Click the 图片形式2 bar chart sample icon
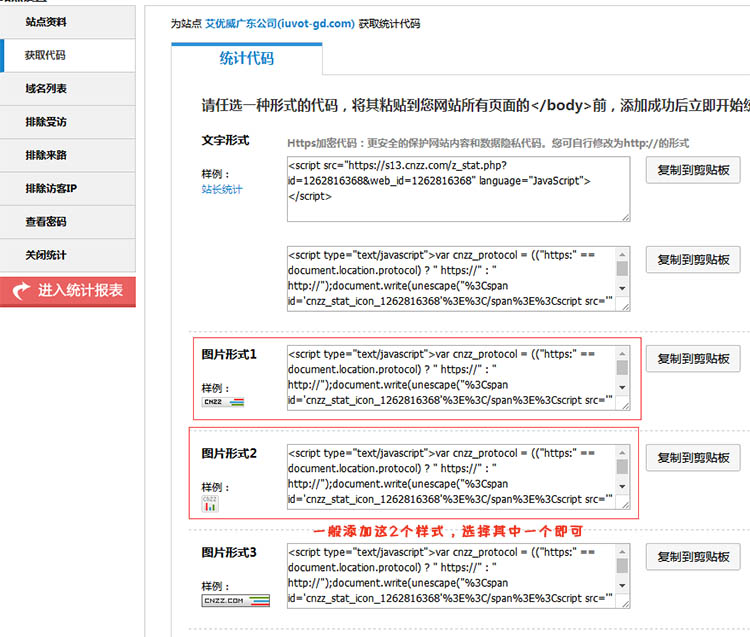 (210, 504)
